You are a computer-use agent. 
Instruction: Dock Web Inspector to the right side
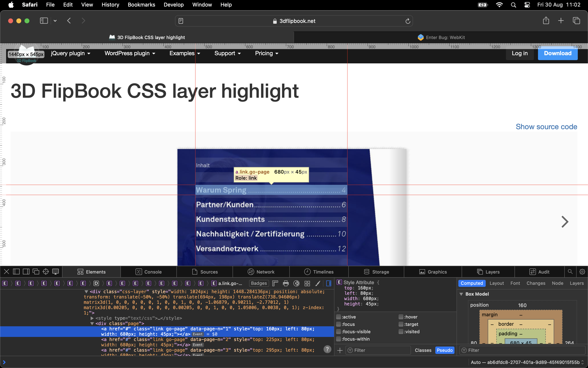pos(26,272)
